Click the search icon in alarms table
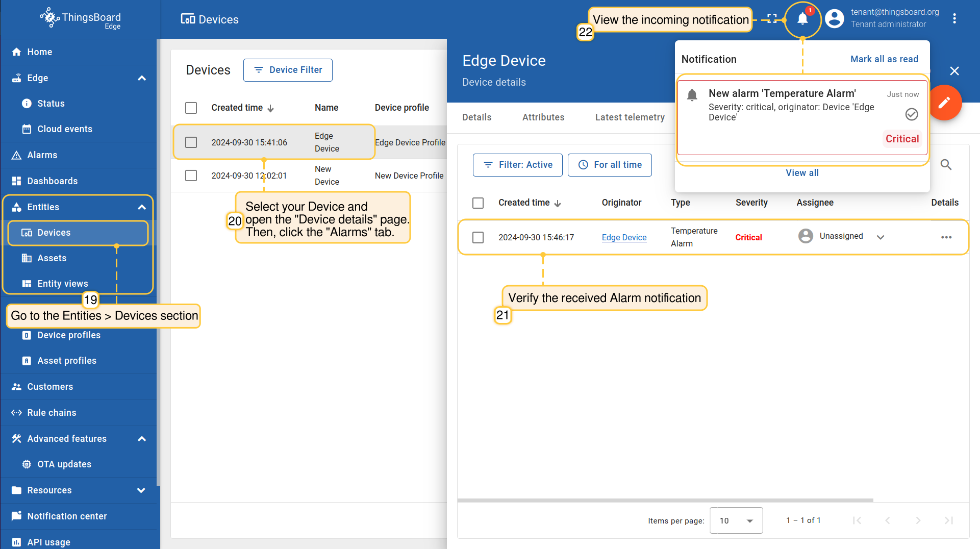Screen dimensions: 980x549 (946, 165)
